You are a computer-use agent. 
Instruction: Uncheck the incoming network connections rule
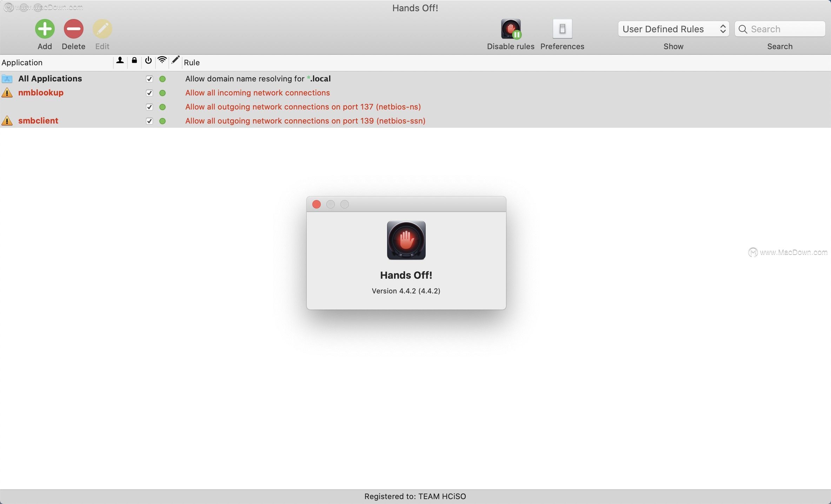149,93
